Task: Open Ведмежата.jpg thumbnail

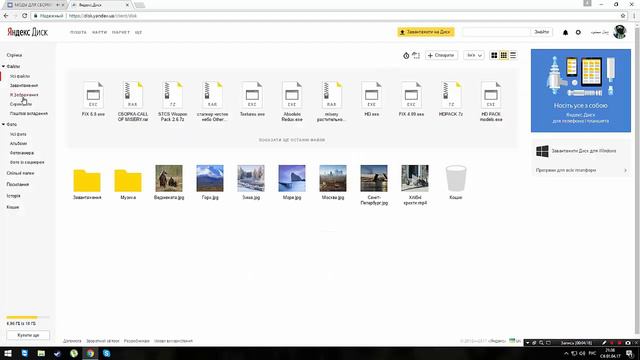Action: point(169,178)
